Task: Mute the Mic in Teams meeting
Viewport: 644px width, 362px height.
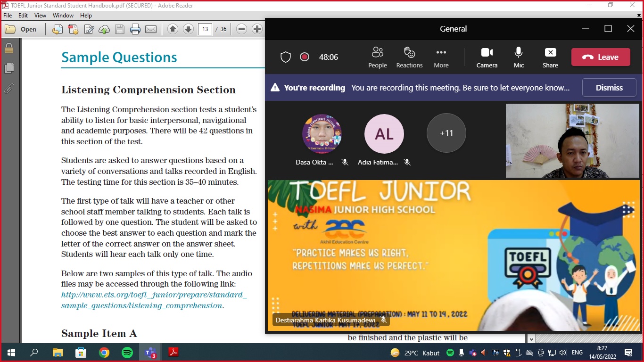Action: point(519,57)
